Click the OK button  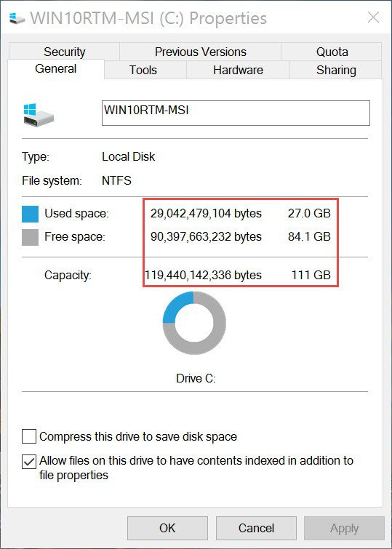click(x=167, y=528)
